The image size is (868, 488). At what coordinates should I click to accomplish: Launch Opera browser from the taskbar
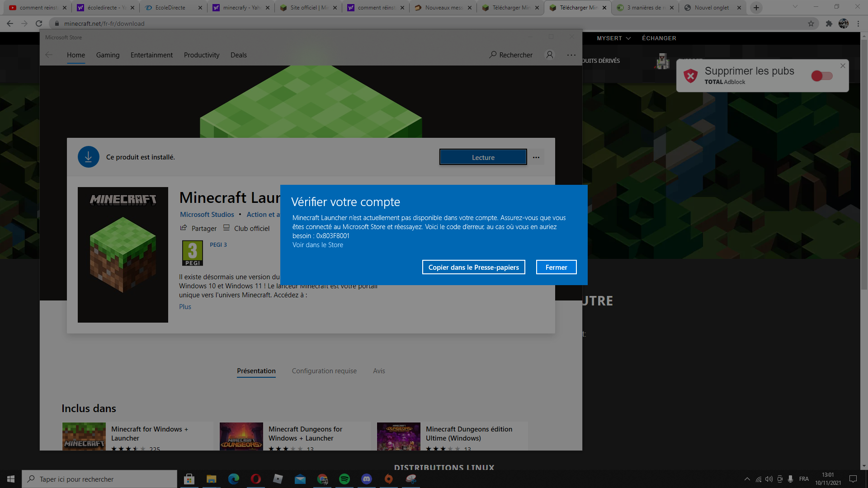[x=256, y=479]
